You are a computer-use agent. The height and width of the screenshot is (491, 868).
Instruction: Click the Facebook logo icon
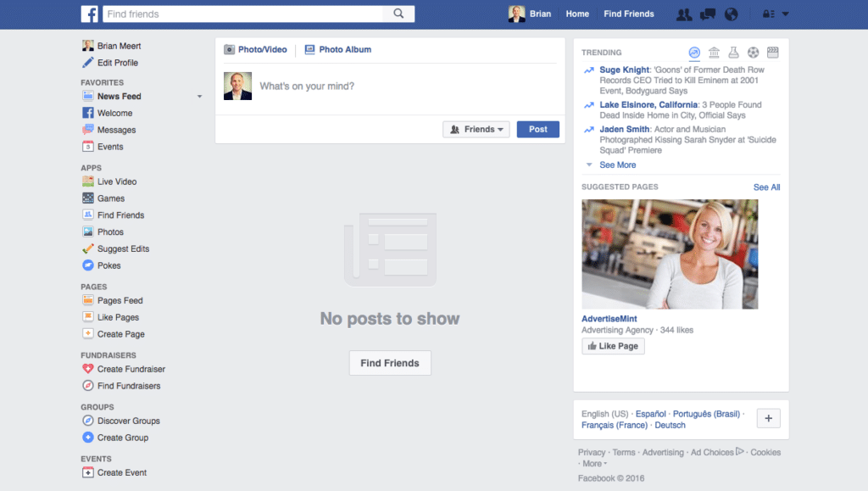click(89, 14)
